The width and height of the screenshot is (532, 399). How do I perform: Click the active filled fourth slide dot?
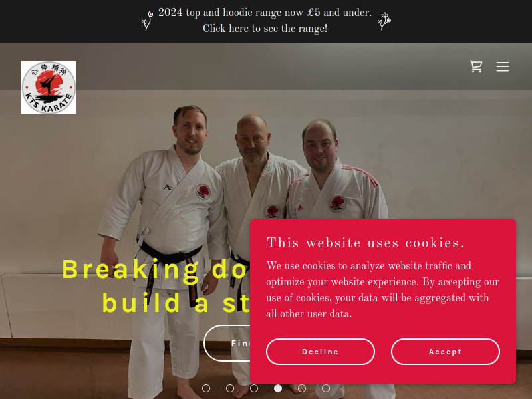278,388
